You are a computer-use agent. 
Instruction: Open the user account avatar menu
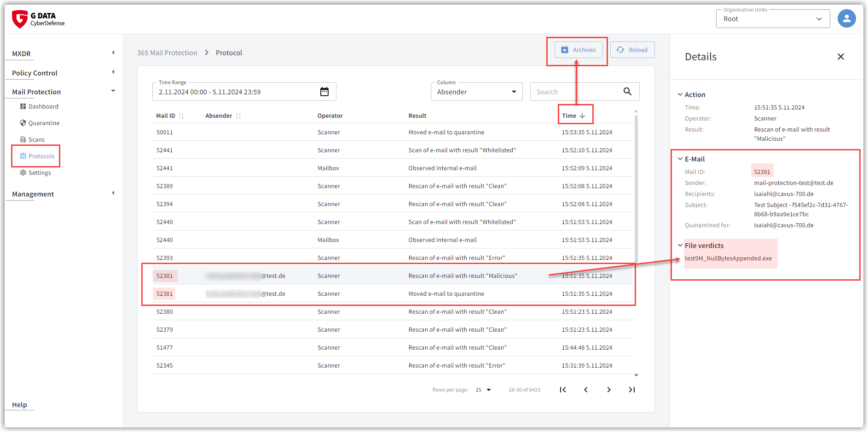[846, 19]
